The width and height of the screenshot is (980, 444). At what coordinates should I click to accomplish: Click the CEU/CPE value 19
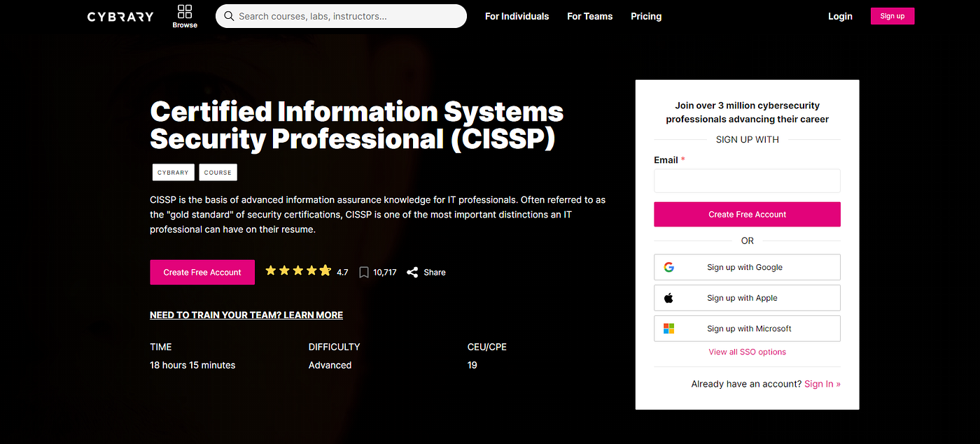coord(472,365)
